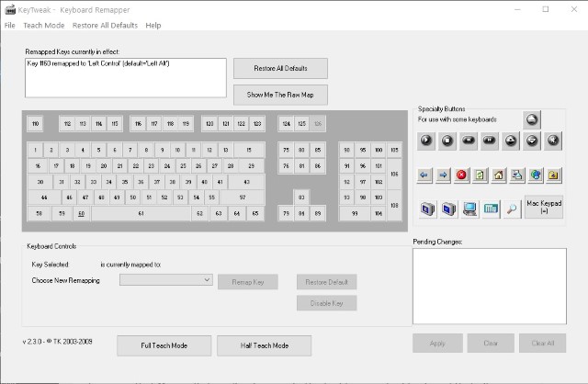Select keyboard key 57
Viewport: 588px width, 384px height.
point(243,198)
